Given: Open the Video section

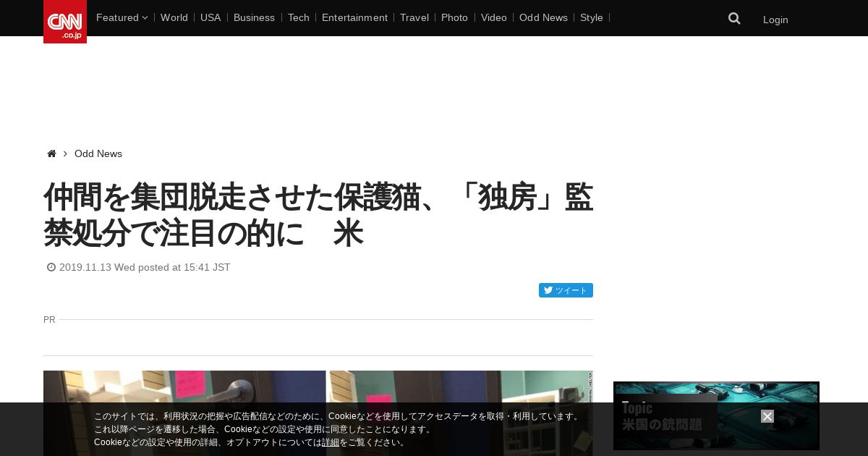Looking at the screenshot, I should tap(494, 17).
